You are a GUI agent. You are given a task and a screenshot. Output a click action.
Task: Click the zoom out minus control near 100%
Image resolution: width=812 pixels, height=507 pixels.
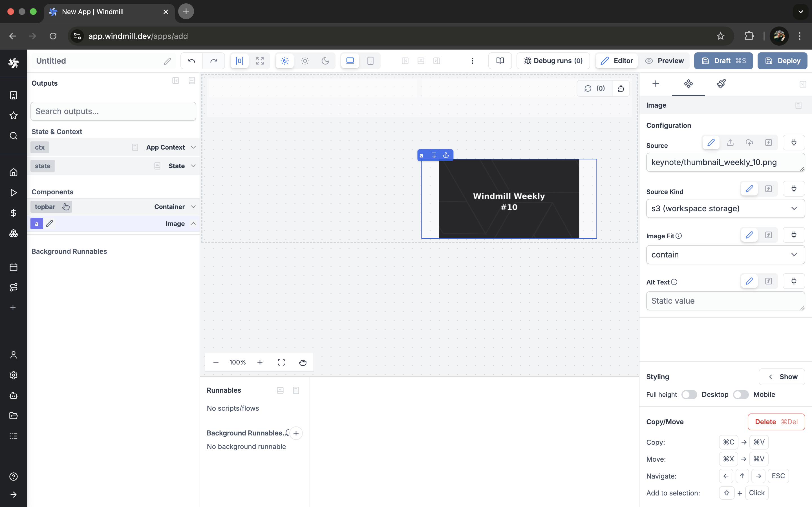[216, 362]
